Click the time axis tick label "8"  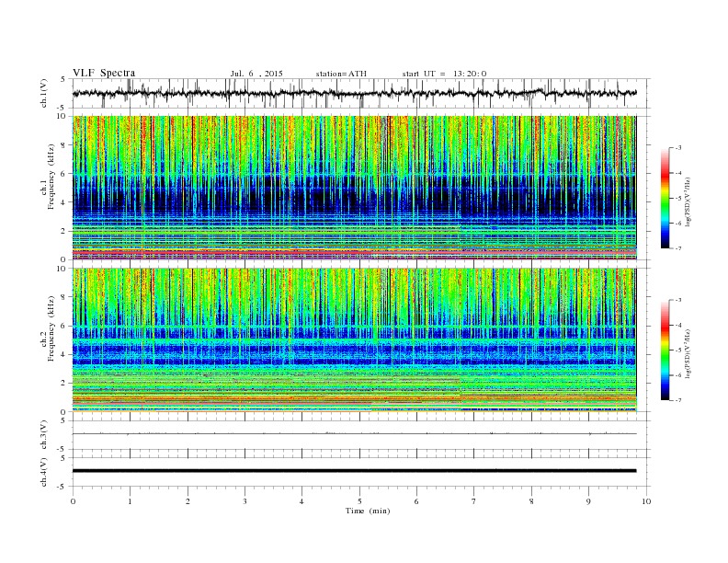(531, 501)
